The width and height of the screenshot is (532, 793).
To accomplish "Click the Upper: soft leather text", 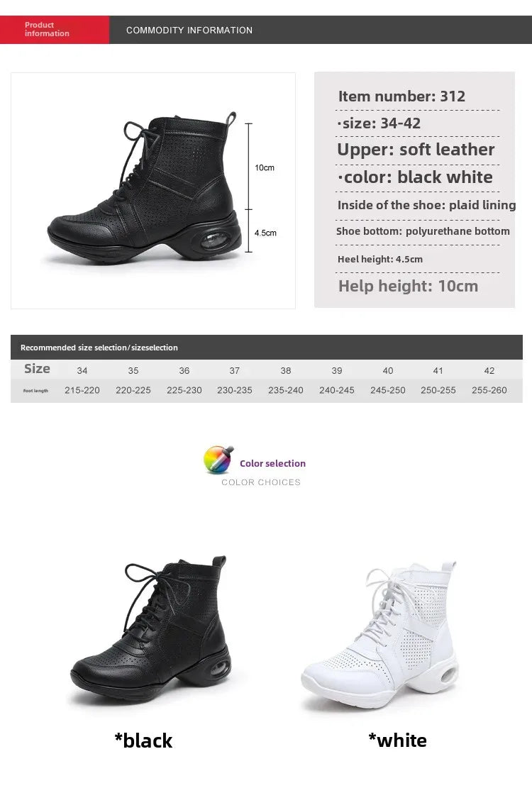I will click(416, 150).
